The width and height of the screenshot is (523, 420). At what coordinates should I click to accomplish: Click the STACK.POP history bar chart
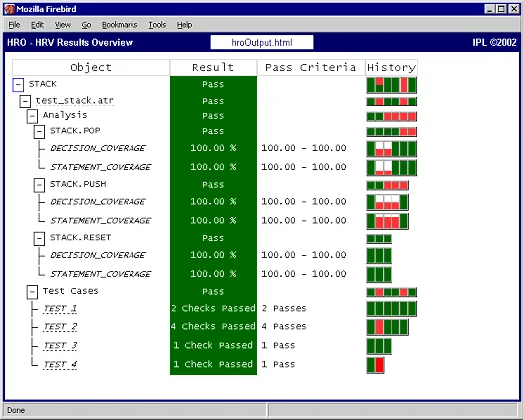coord(392,132)
